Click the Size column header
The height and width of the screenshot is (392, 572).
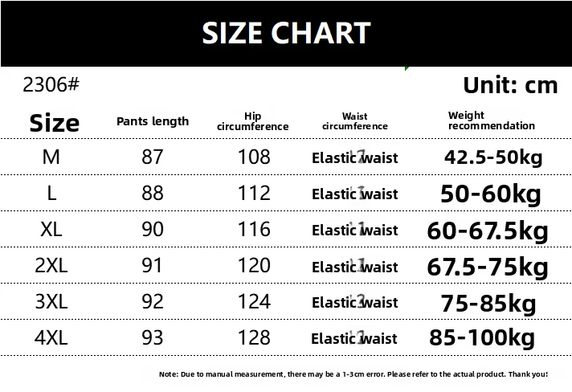point(55,123)
